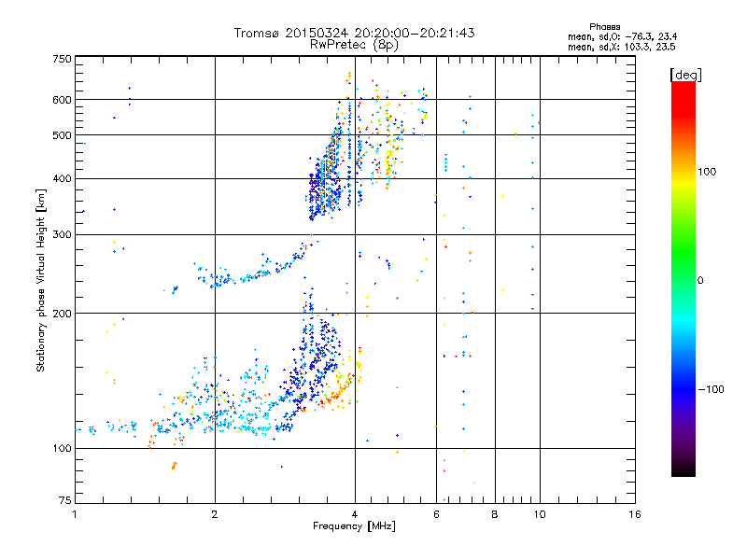The image size is (747, 560).
Task: Click the black bottom of the colorbar
Action: tap(684, 470)
